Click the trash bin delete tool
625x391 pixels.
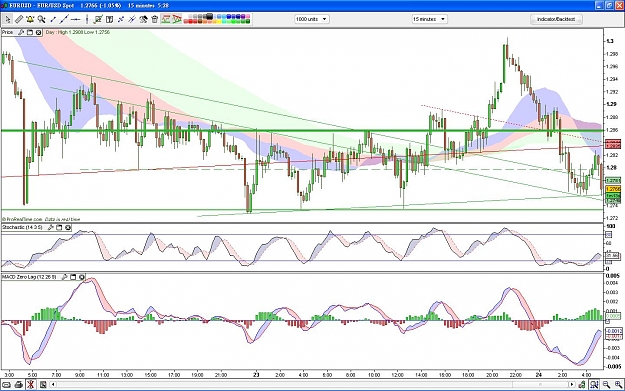pyautogui.click(x=155, y=19)
